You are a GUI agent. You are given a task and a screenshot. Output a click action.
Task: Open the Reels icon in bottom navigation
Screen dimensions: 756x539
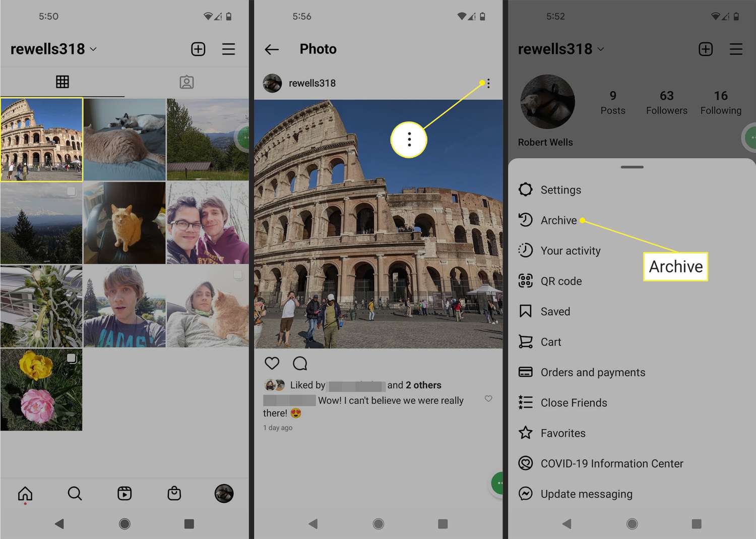click(124, 494)
